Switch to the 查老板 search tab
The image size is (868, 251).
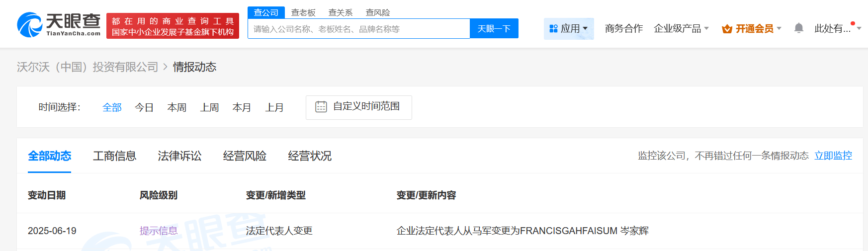303,12
